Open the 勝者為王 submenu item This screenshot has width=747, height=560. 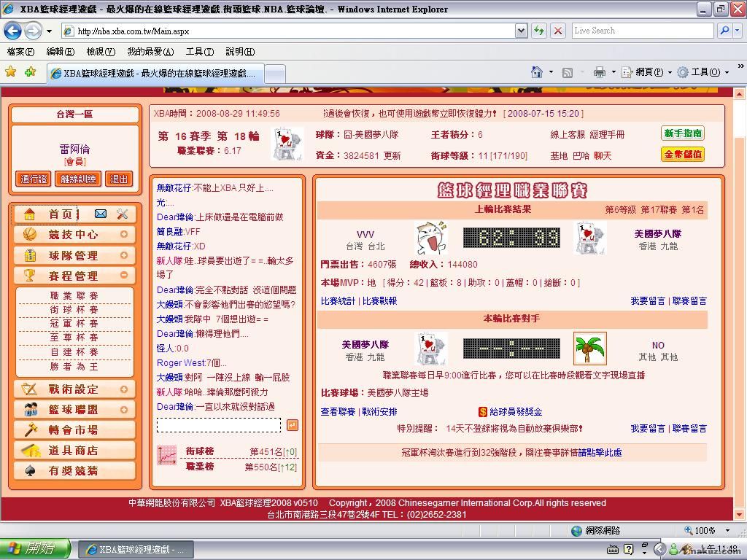pyautogui.click(x=74, y=366)
